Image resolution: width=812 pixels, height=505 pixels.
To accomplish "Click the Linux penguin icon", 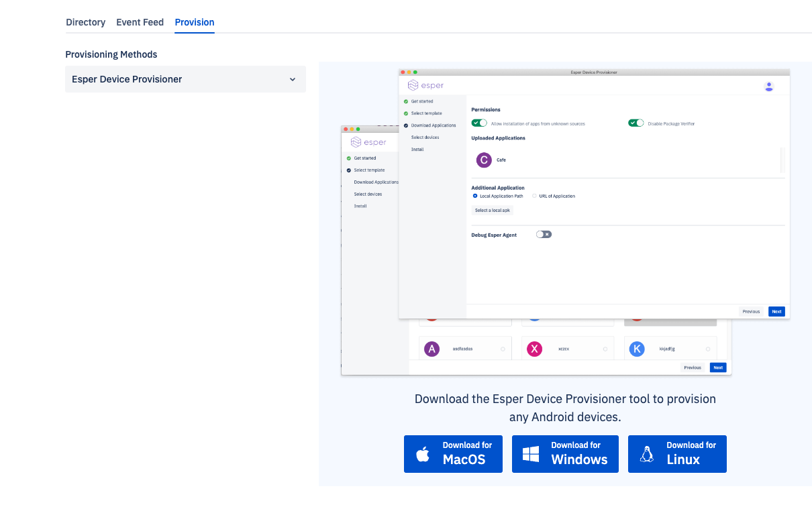I will pos(647,454).
